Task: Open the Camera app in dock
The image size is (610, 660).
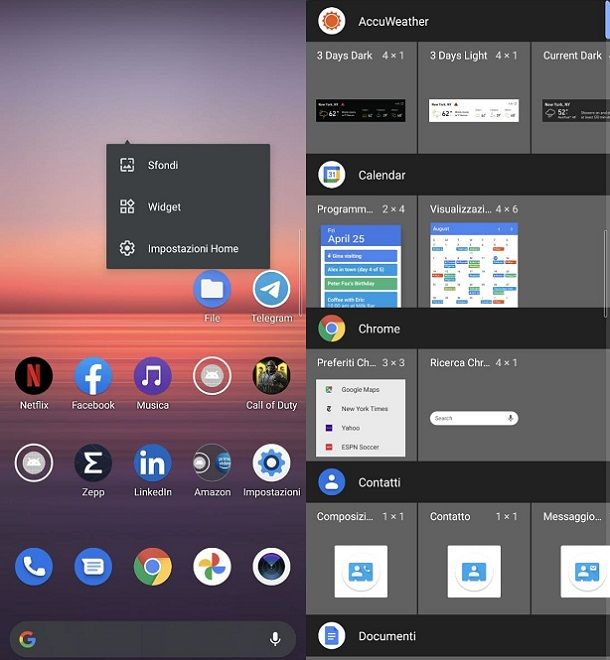Action: coord(272,567)
